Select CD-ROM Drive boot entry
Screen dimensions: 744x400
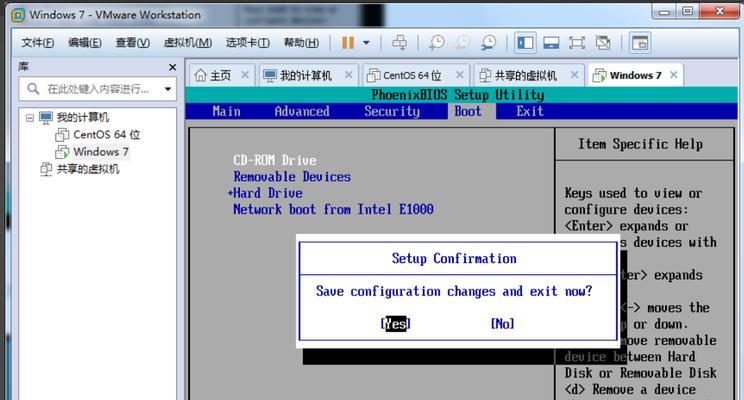pyautogui.click(x=275, y=160)
